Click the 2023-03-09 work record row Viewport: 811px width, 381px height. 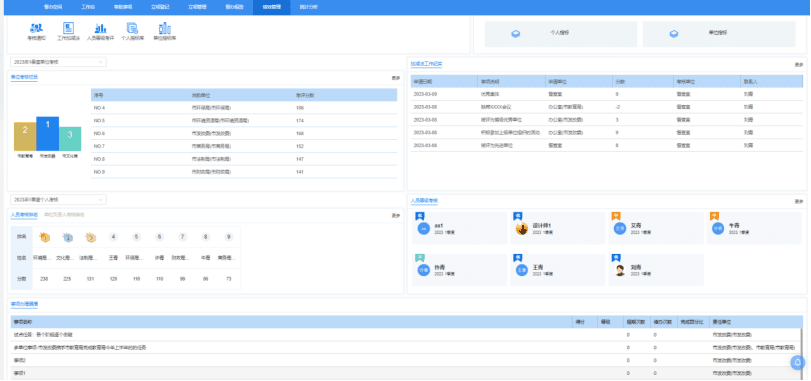[x=607, y=94]
